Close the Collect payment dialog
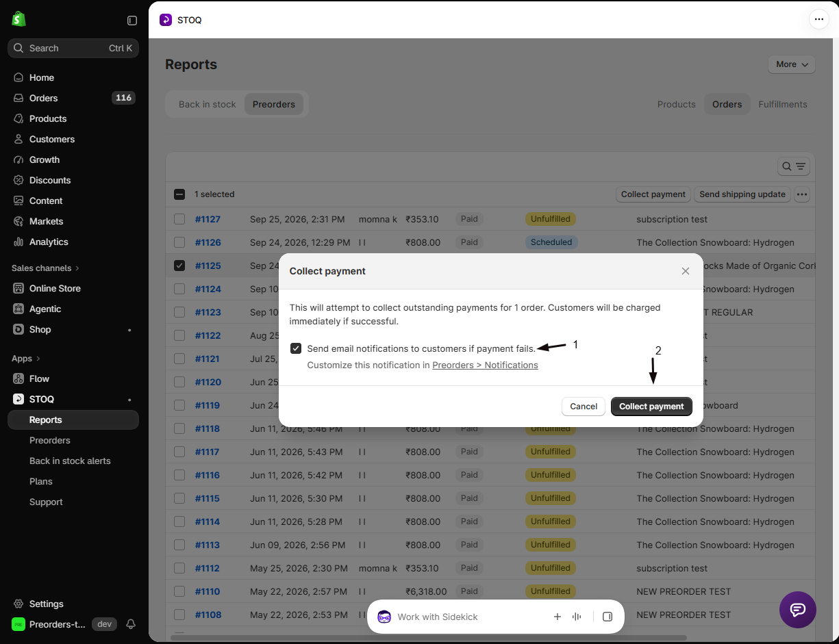Viewport: 839px width, 644px height. [x=686, y=271]
